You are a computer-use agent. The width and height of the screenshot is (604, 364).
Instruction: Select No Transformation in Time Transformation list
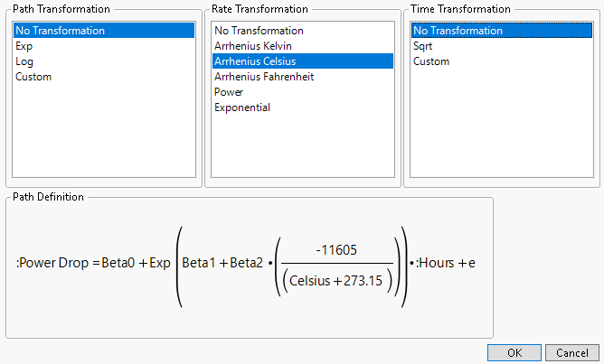[458, 31]
